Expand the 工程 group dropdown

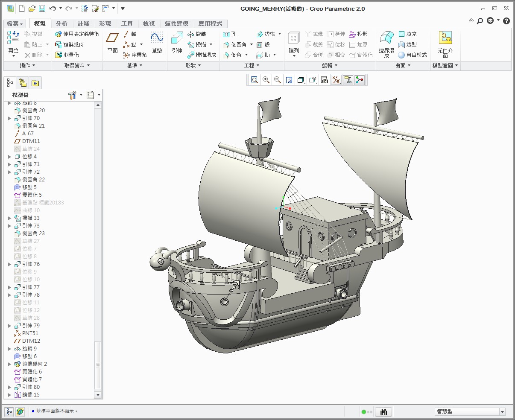tap(252, 66)
